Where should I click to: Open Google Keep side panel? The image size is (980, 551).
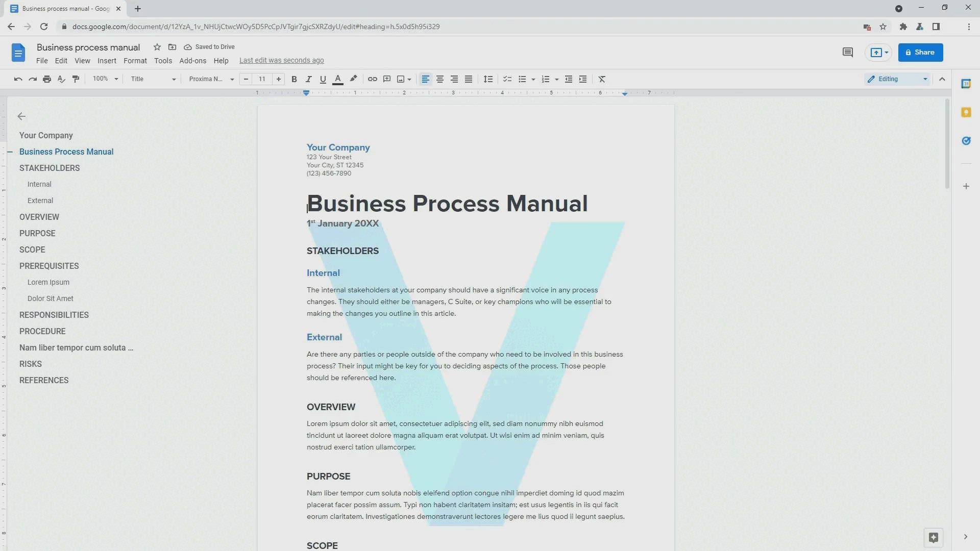click(x=966, y=112)
